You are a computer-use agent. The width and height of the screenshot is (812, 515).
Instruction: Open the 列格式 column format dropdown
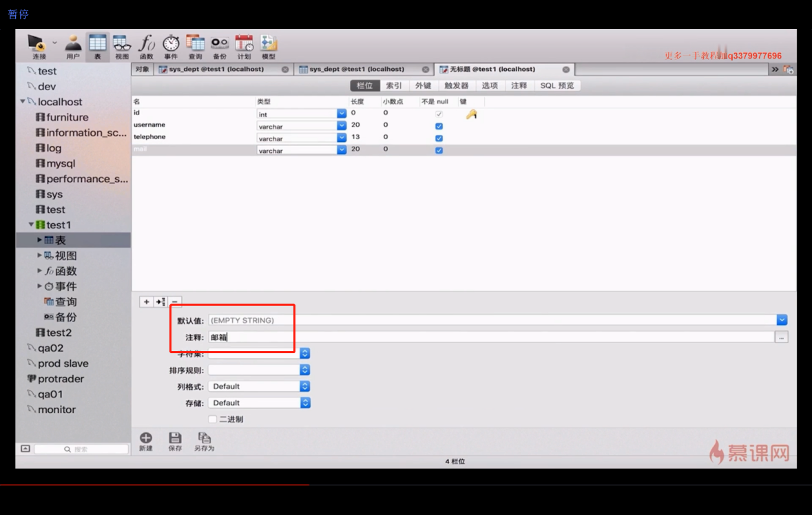[305, 386]
